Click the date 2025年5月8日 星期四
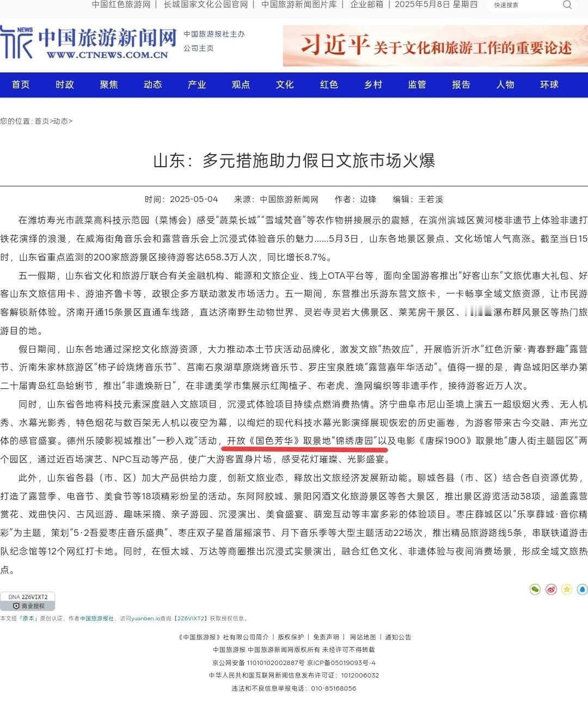The image size is (588, 714). click(436, 4)
